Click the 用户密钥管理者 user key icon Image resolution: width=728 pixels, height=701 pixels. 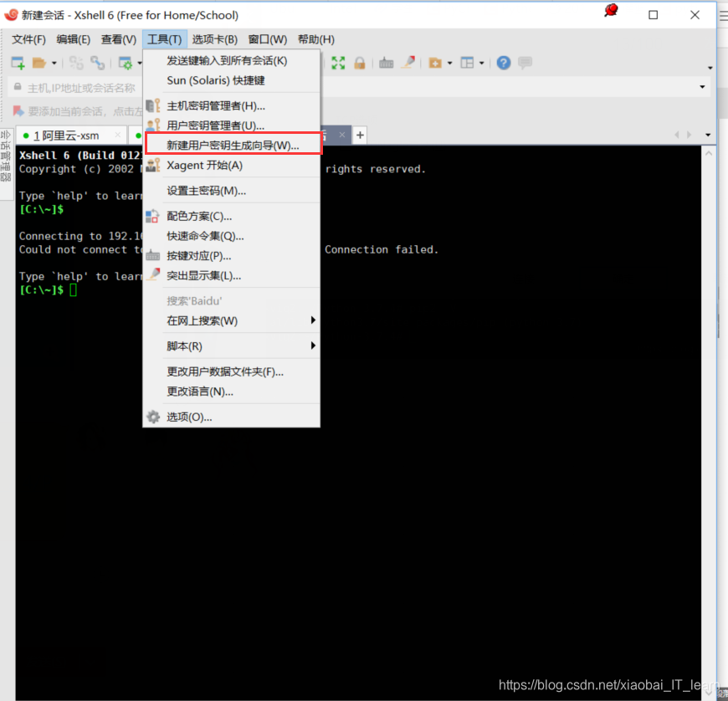pos(153,125)
